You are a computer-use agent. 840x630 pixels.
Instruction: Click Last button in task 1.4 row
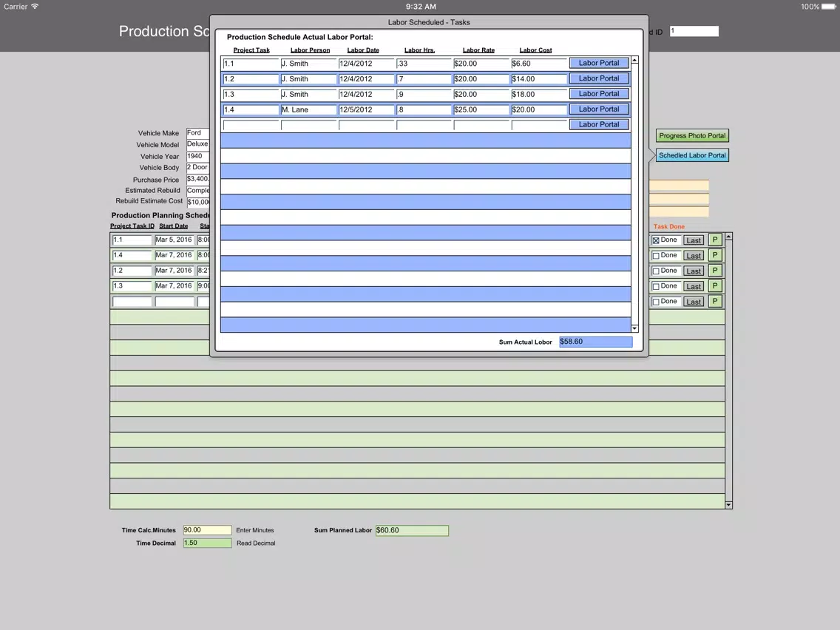pyautogui.click(x=694, y=256)
